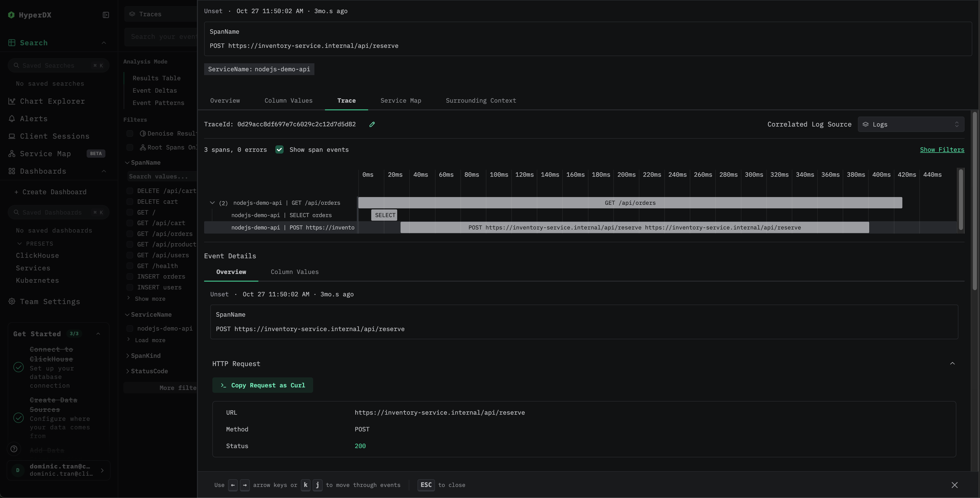980x498 pixels.
Task: Edit the TraceId using the pencil icon
Action: coord(372,124)
